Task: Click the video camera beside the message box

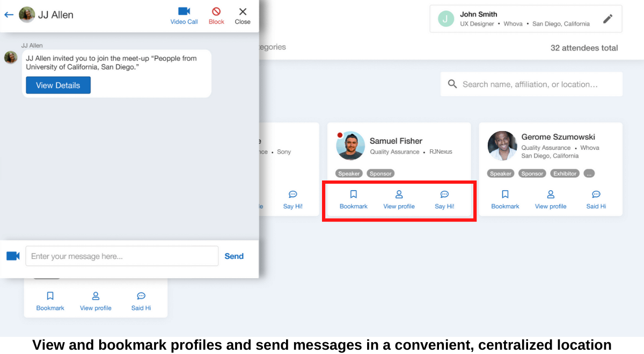Action: click(x=13, y=256)
